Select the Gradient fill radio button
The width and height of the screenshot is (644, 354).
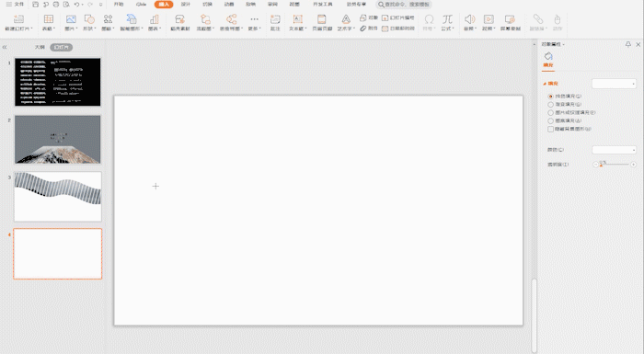click(x=550, y=104)
